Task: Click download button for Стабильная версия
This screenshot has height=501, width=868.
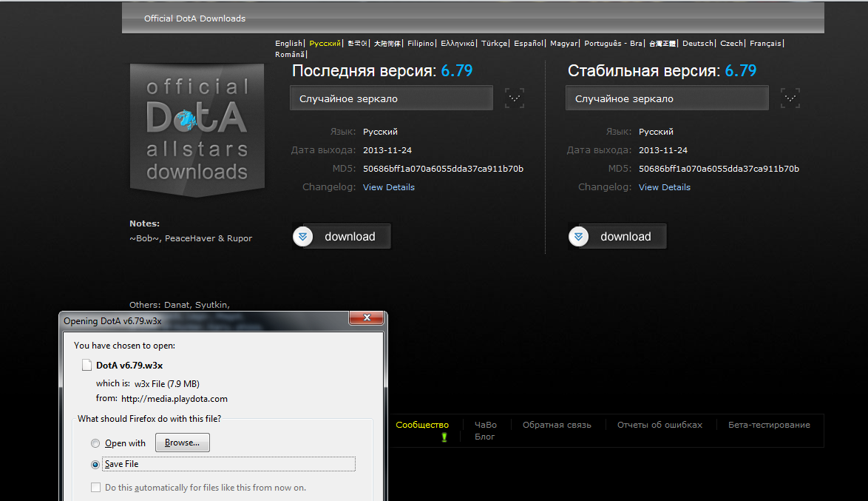Action: tap(617, 237)
